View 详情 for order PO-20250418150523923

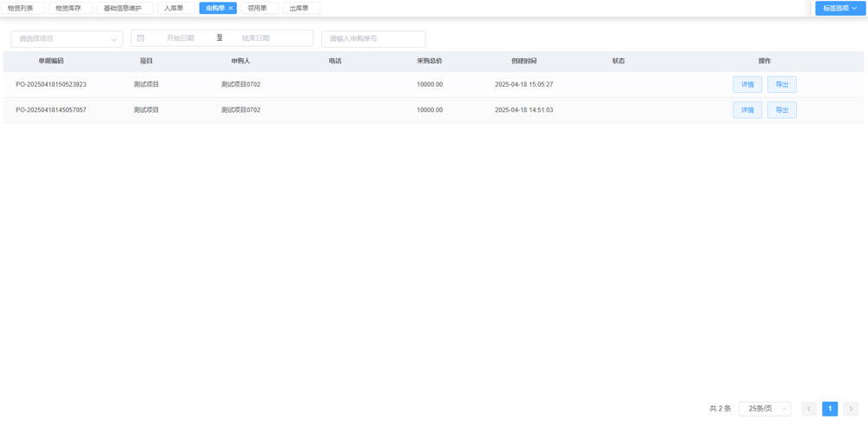[x=747, y=85]
